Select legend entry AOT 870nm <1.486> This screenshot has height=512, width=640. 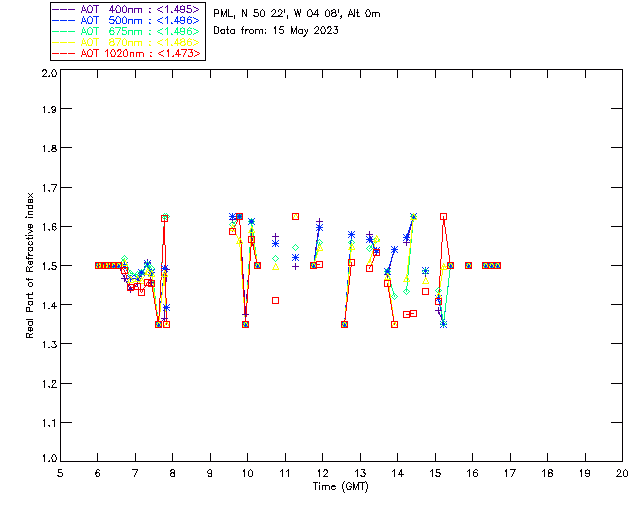128,42
